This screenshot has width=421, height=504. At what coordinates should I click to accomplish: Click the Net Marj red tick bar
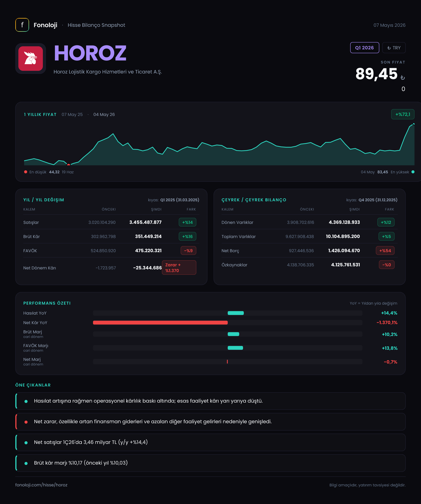227,362
